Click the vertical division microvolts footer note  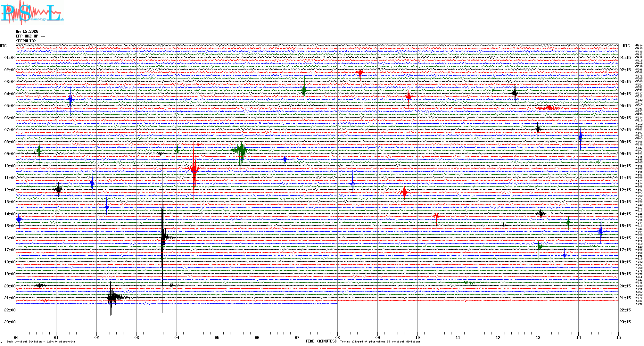click(x=41, y=342)
